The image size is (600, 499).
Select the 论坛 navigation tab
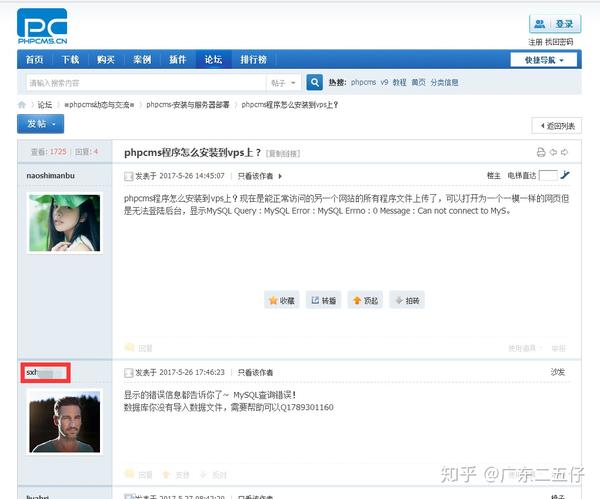click(214, 59)
